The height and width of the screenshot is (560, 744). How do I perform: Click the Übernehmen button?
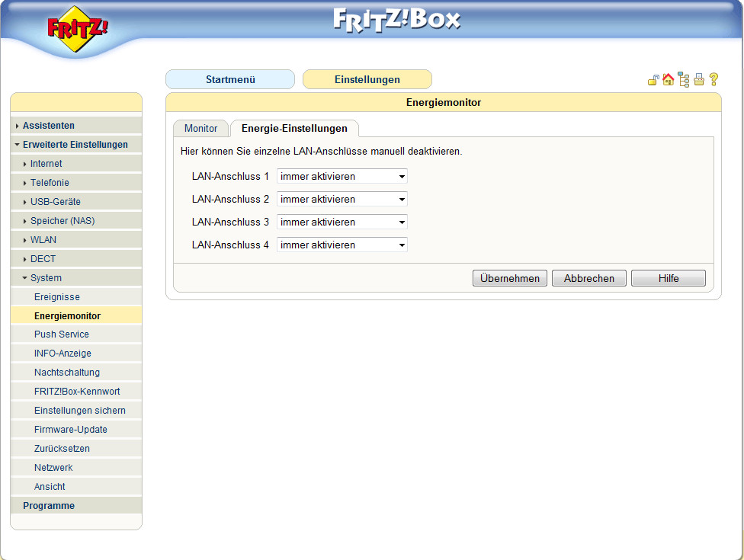coord(510,278)
